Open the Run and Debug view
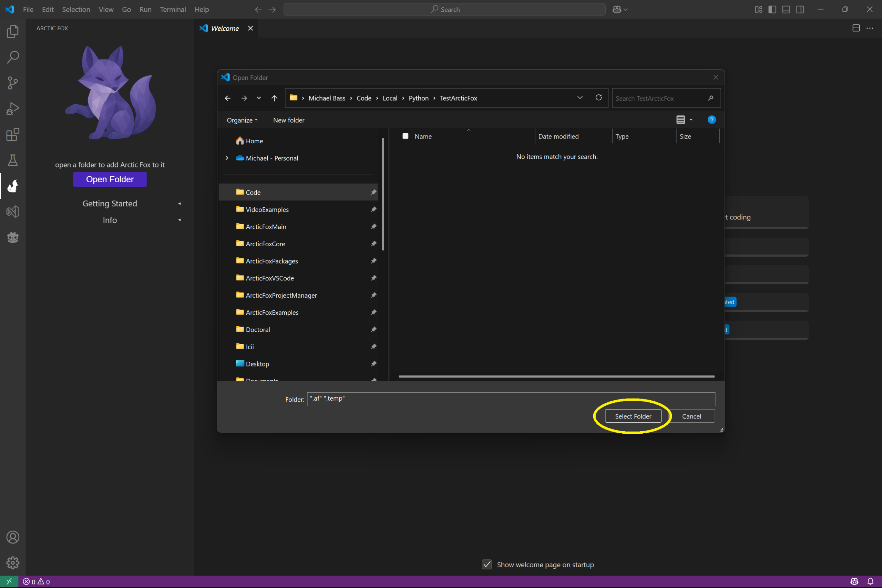This screenshot has width=882, height=588. (13, 109)
